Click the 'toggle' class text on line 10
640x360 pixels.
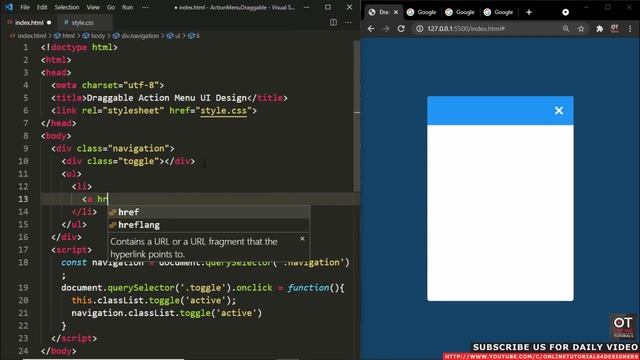pyautogui.click(x=139, y=161)
